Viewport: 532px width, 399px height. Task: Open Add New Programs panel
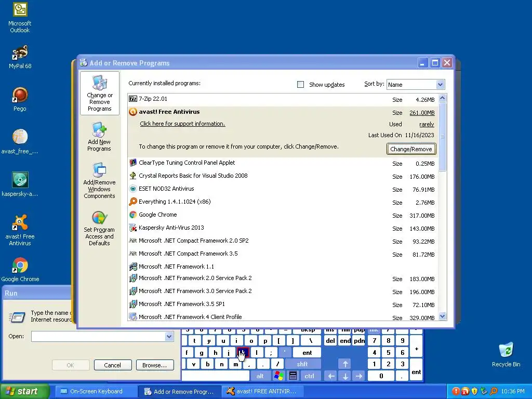click(99, 137)
